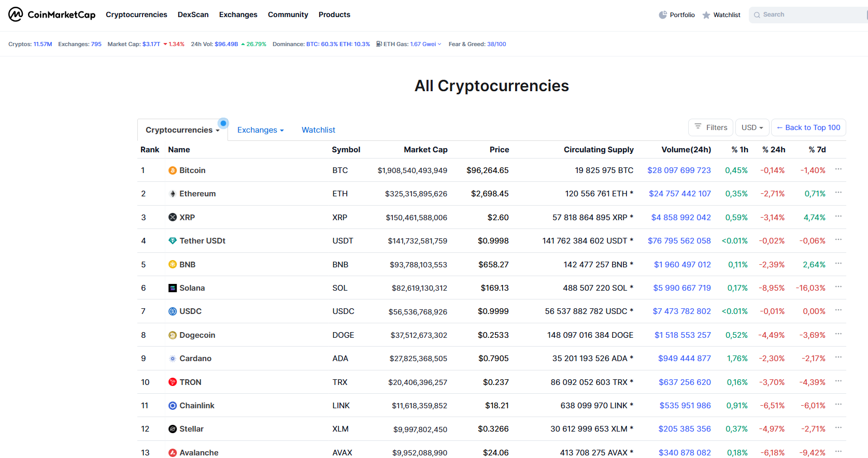Viewport: 868px width, 458px height.
Task: Sort table by Price column
Action: [499, 150]
